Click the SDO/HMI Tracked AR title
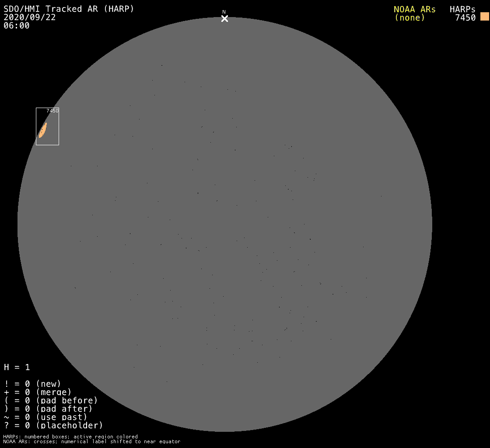 pos(69,9)
